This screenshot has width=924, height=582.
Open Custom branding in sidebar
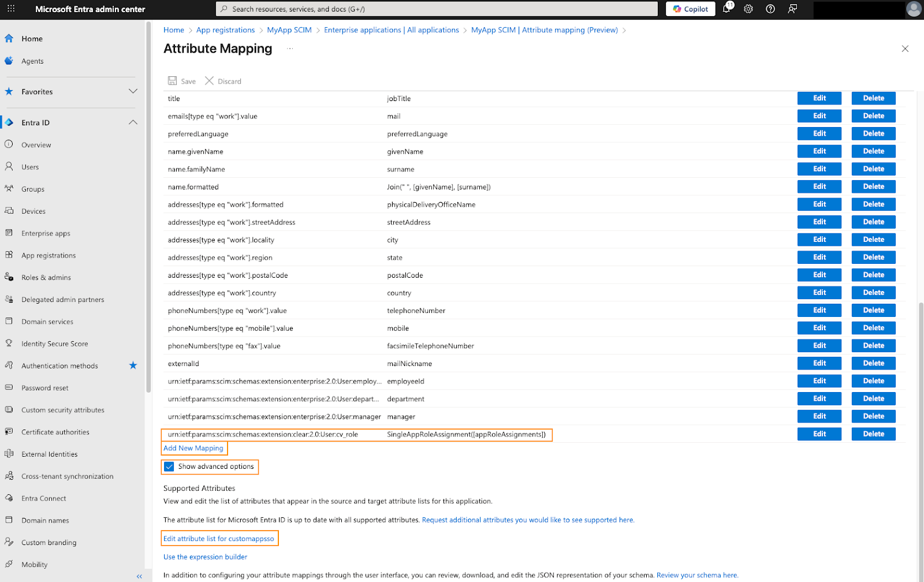pyautogui.click(x=49, y=543)
